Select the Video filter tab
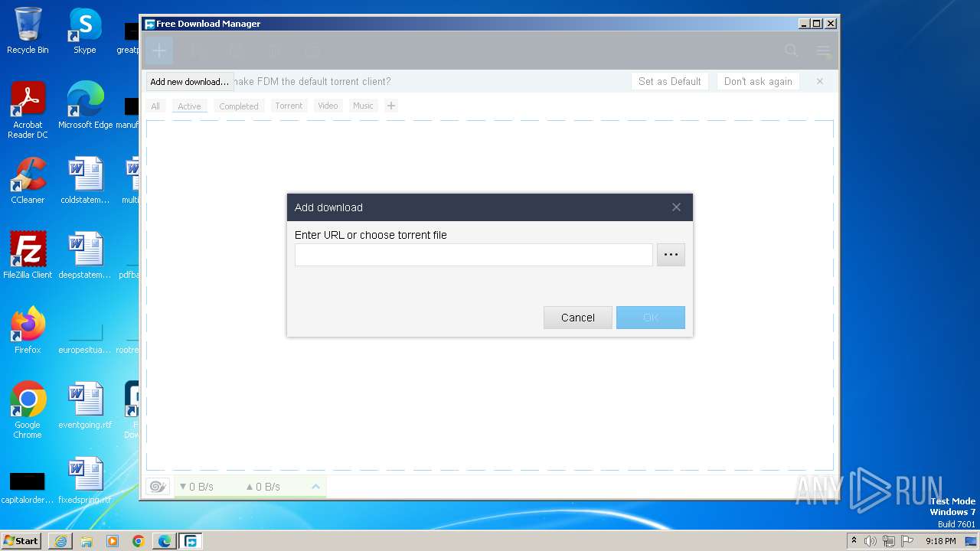This screenshot has width=980, height=551. click(x=328, y=106)
